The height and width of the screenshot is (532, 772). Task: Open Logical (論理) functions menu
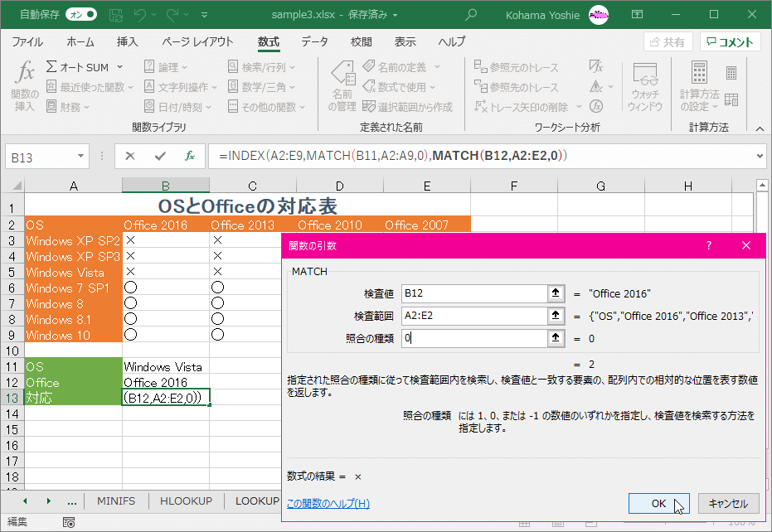[166, 67]
